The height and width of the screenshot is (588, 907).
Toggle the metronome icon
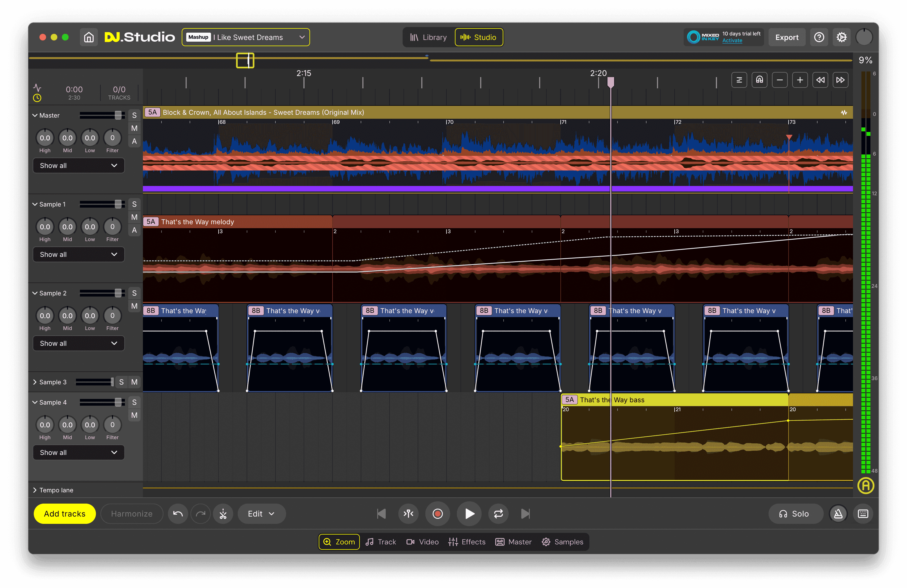tap(838, 514)
